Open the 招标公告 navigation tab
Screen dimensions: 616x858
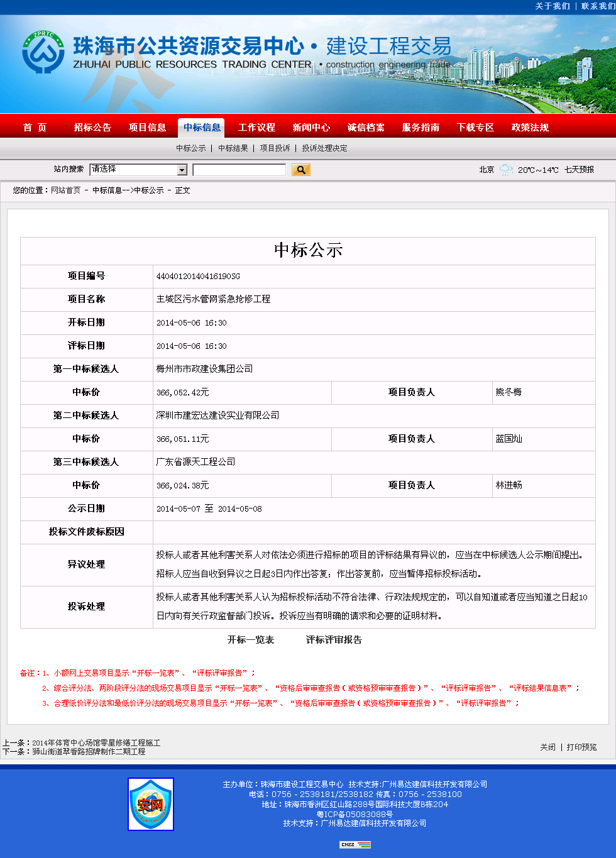92,128
